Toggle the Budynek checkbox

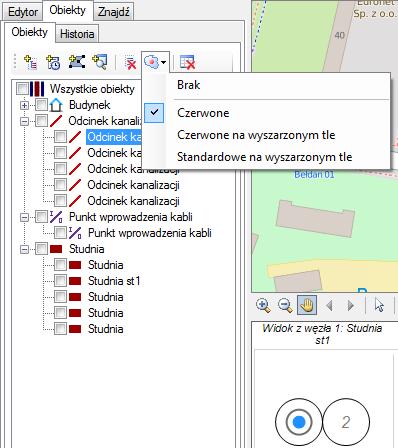click(x=41, y=105)
